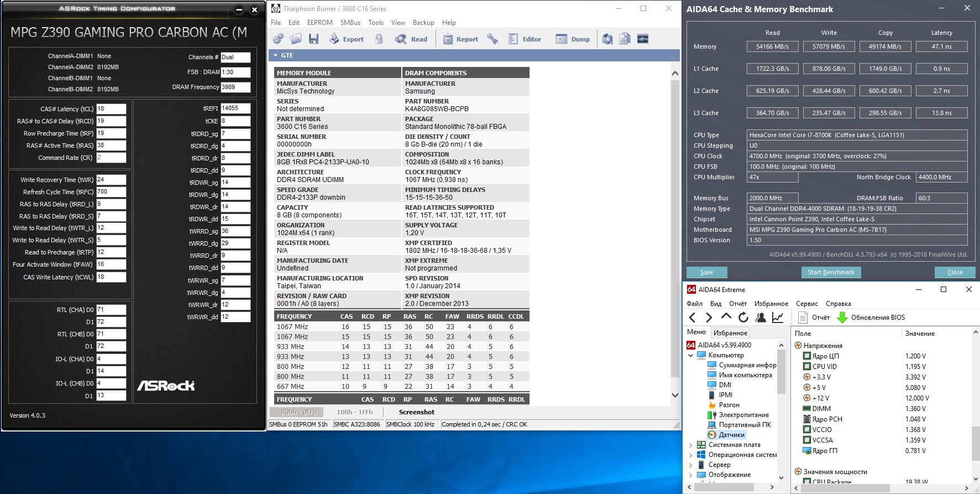
Task: Expand the Отображение tree node
Action: coord(691,475)
